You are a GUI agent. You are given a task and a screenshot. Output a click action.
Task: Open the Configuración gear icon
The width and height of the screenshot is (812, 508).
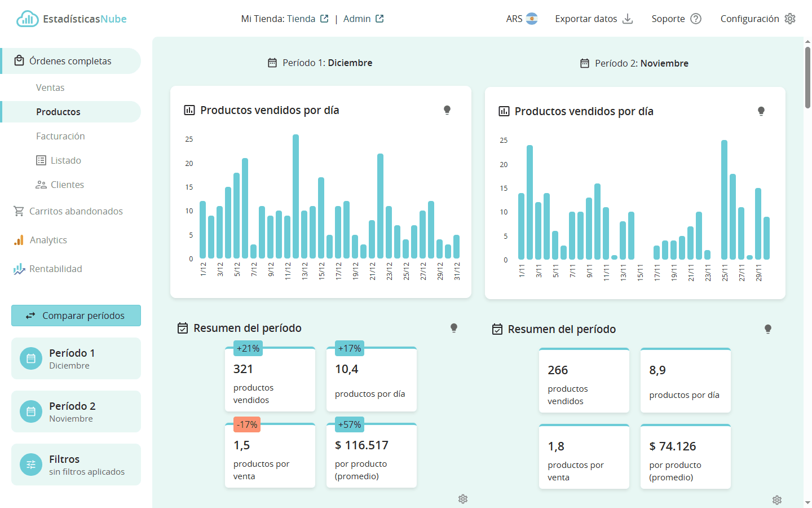[790, 19]
